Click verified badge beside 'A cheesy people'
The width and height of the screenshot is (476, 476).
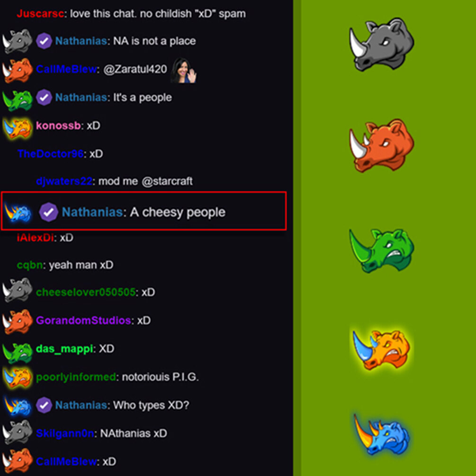pyautogui.click(x=49, y=212)
